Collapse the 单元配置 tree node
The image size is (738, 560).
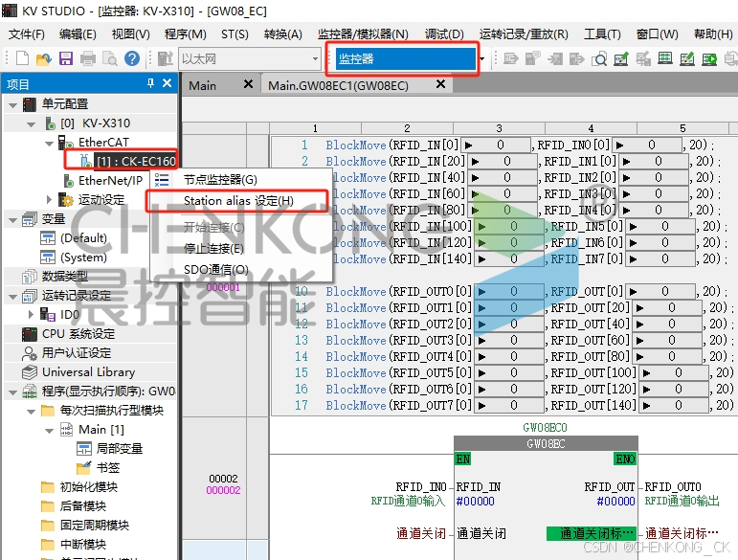pyautogui.click(x=13, y=105)
